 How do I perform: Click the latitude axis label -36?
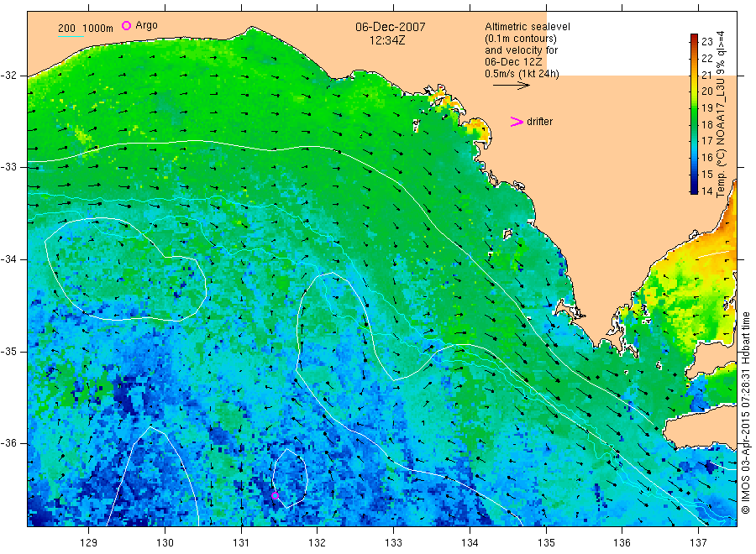coord(8,443)
